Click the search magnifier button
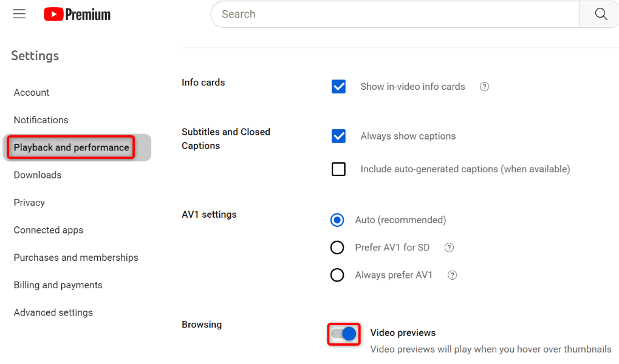 point(601,14)
